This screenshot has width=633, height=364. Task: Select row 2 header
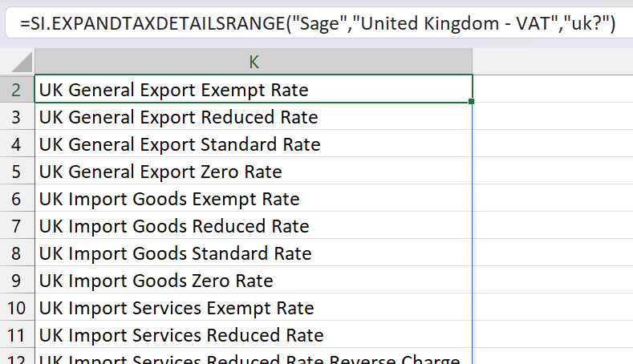tap(17, 89)
